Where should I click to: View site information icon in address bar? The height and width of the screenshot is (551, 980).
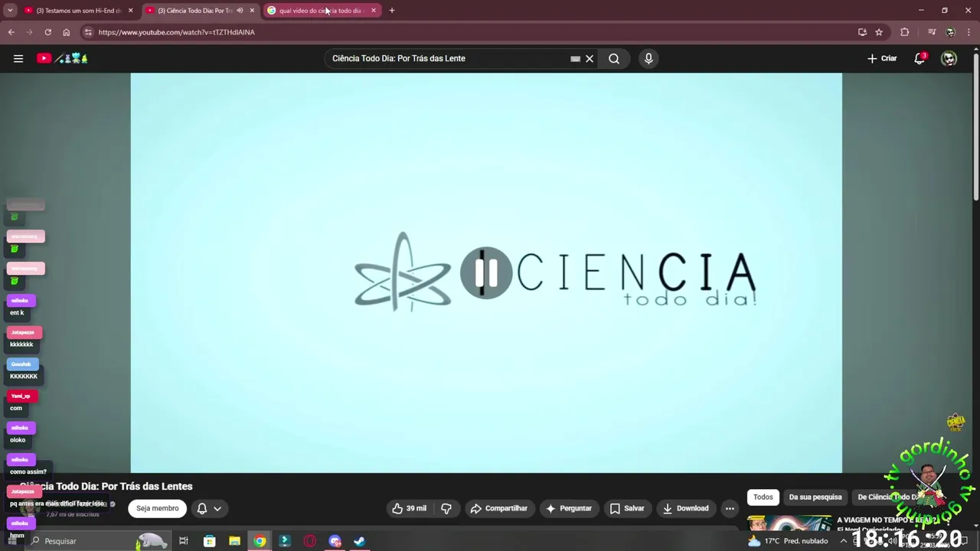[x=88, y=32]
